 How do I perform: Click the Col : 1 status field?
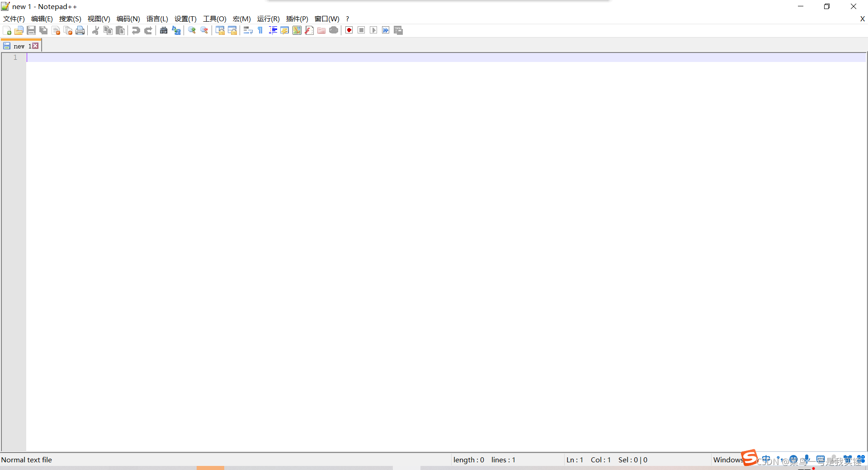tap(601, 460)
